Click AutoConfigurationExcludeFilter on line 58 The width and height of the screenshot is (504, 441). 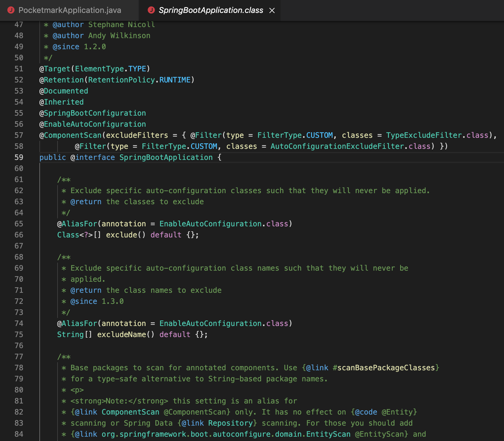tap(337, 146)
